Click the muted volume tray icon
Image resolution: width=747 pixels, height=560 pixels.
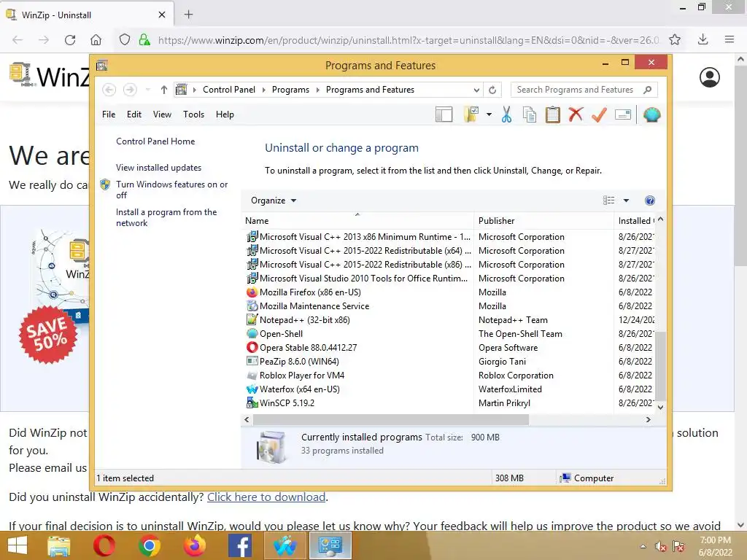pyautogui.click(x=660, y=546)
